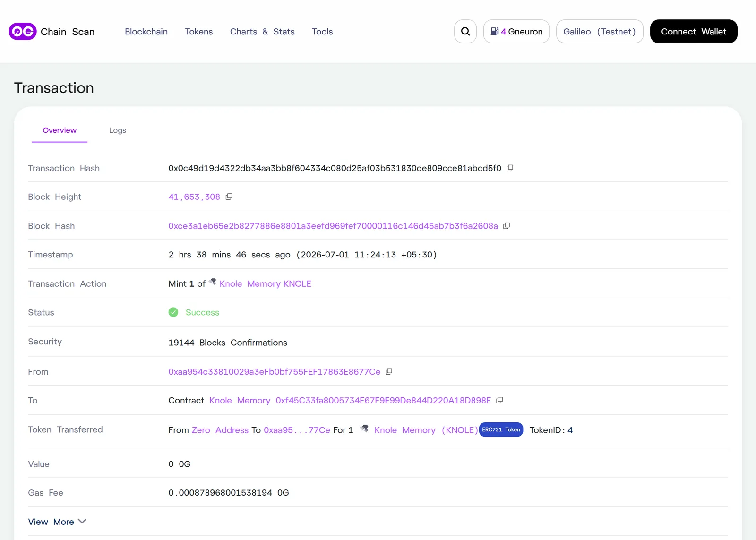Open the search magnifier icon
This screenshot has width=756, height=540.
click(465, 31)
